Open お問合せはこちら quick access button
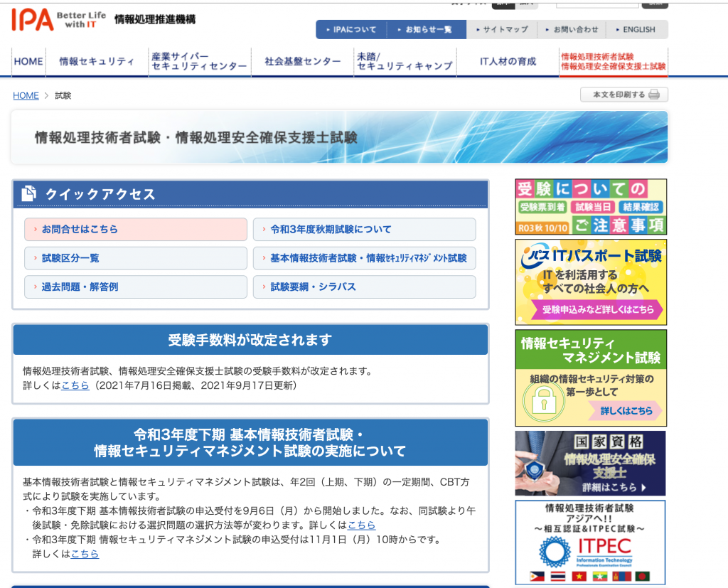The width and height of the screenshot is (728, 588). (136, 230)
